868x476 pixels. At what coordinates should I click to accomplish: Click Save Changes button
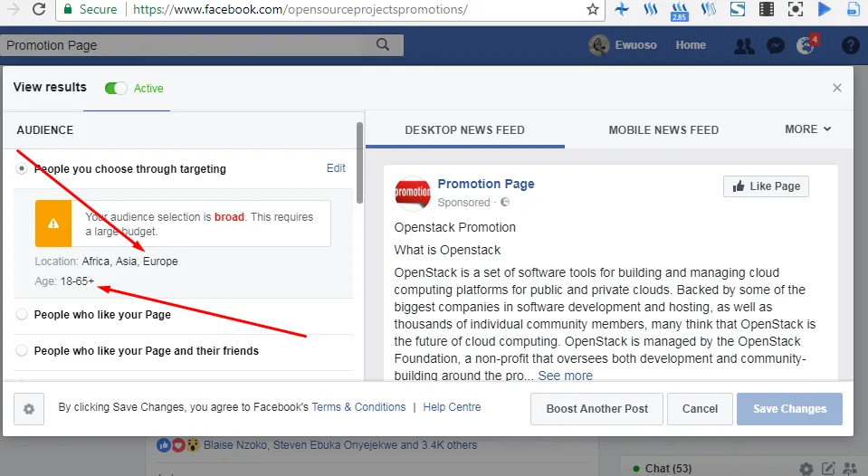(789, 409)
